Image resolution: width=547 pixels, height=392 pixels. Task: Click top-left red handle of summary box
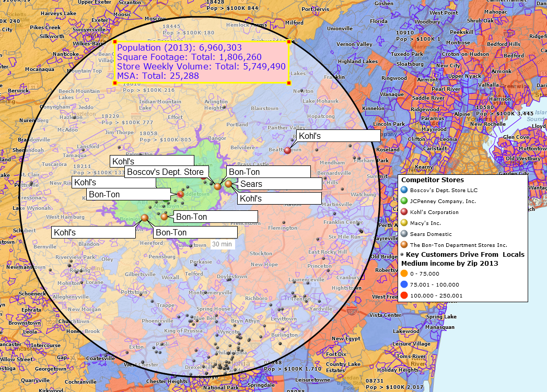115,42
